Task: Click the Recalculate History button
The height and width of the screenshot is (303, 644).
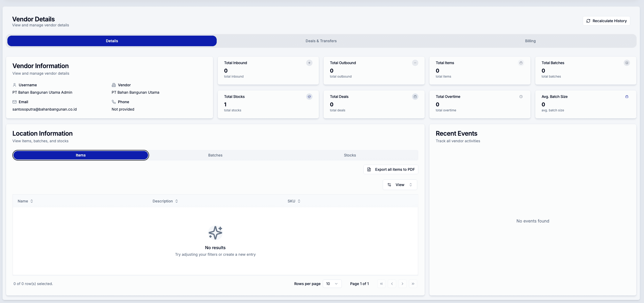Action: pos(606,21)
